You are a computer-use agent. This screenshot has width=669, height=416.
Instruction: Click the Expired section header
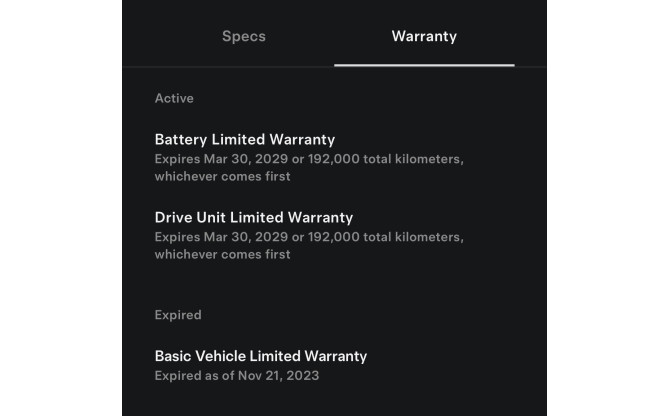pyautogui.click(x=178, y=315)
